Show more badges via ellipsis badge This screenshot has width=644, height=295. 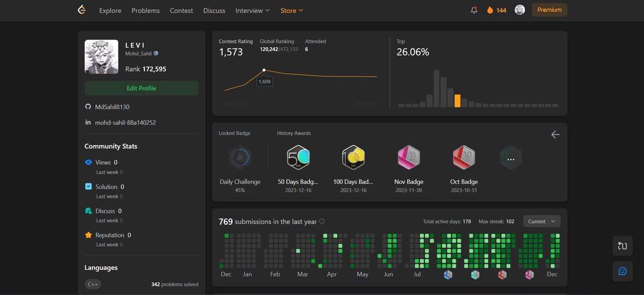click(x=510, y=158)
